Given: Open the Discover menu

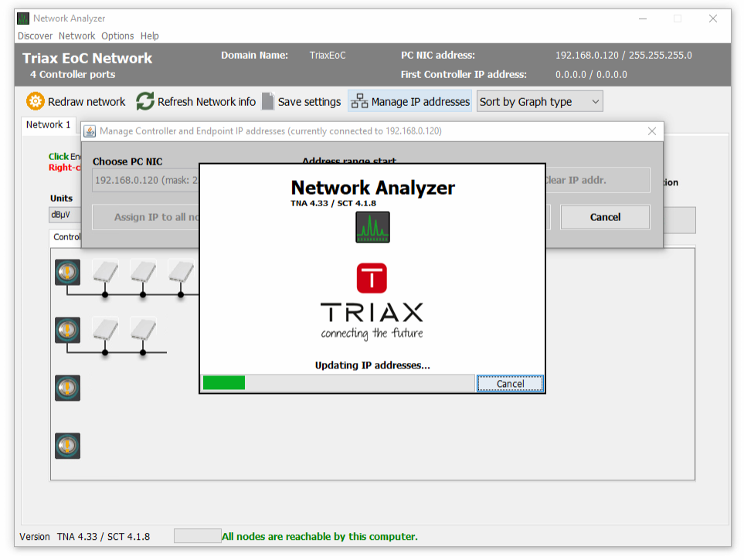Looking at the screenshot, I should coord(35,36).
